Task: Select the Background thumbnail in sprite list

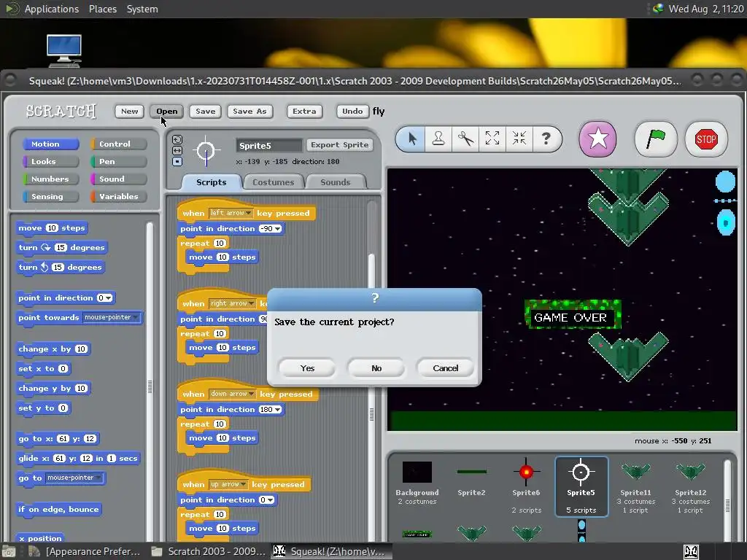Action: coord(417,483)
